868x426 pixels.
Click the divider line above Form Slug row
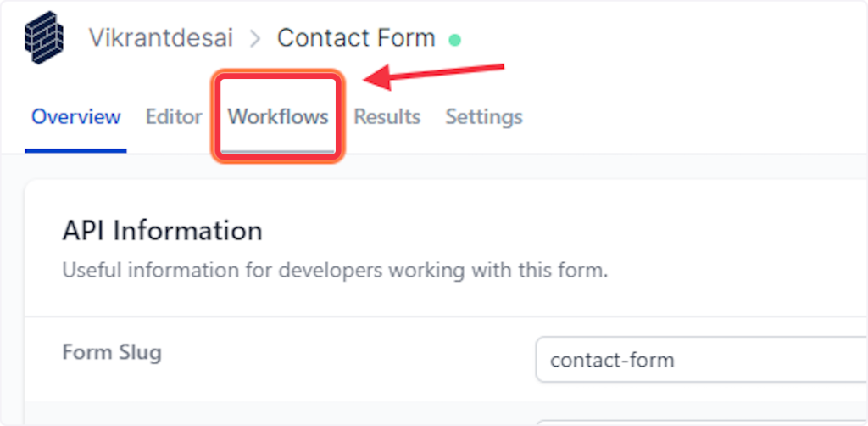coord(424,317)
